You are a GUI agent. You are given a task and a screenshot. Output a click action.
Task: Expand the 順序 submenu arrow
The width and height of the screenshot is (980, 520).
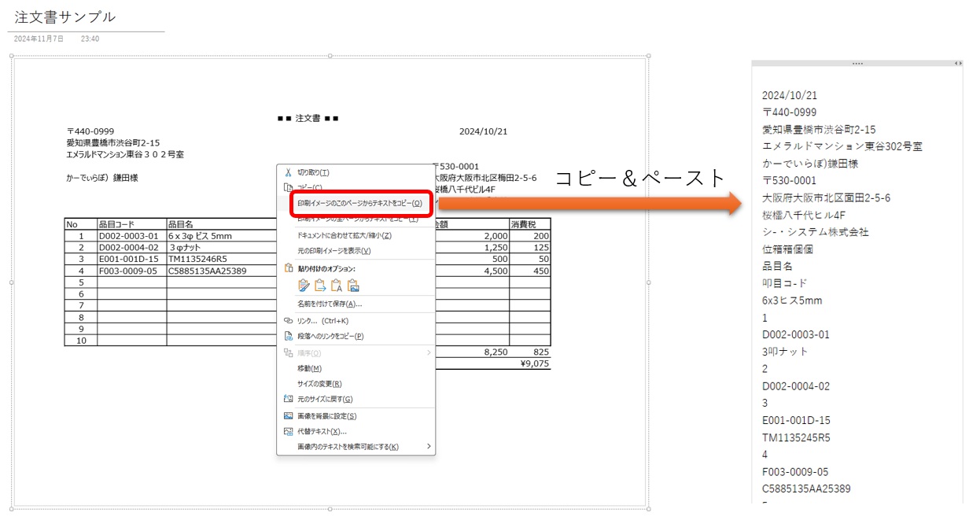(429, 352)
